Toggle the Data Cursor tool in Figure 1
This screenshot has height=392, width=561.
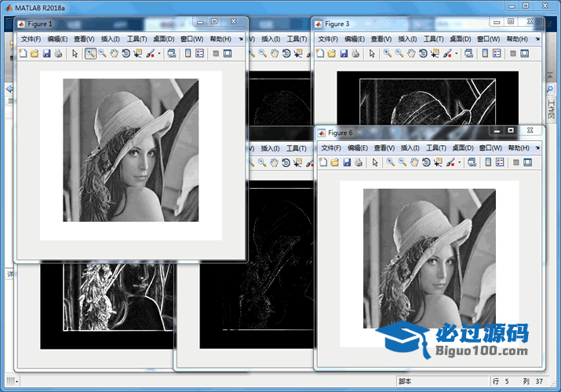(x=138, y=53)
